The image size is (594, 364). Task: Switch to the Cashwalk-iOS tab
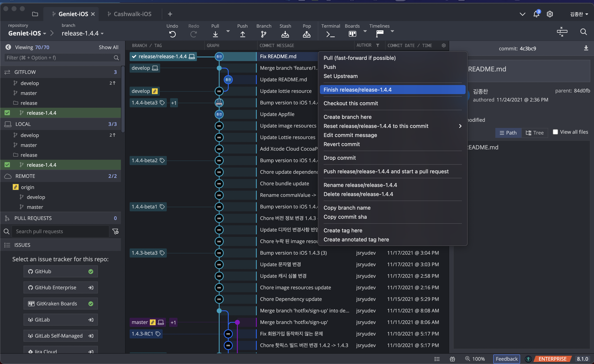coord(132,14)
